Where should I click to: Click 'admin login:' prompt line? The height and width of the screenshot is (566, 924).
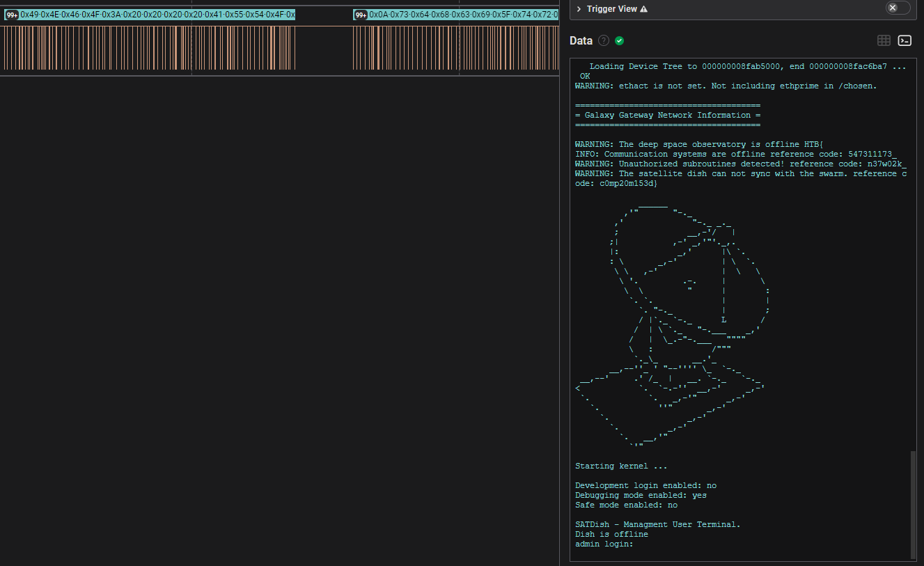coord(604,544)
